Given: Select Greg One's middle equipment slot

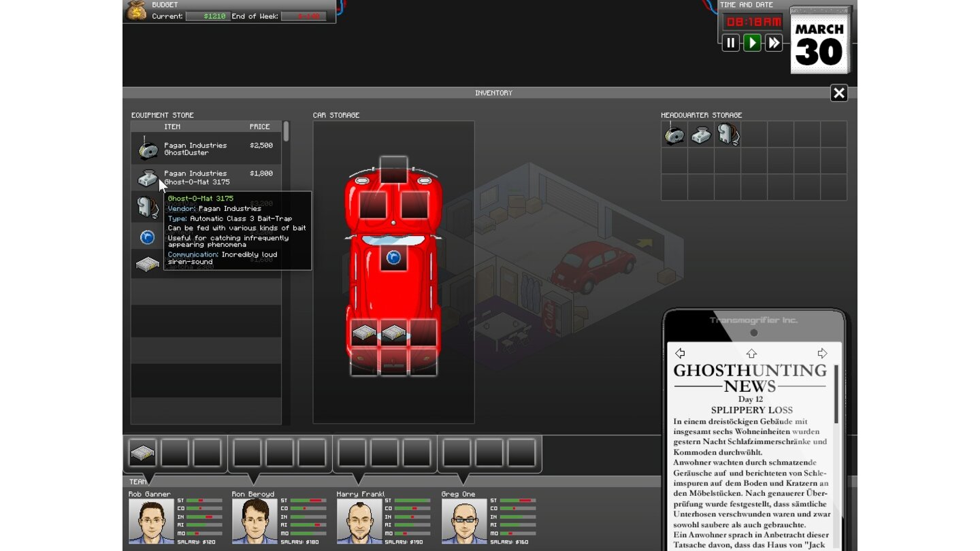Looking at the screenshot, I should [489, 452].
